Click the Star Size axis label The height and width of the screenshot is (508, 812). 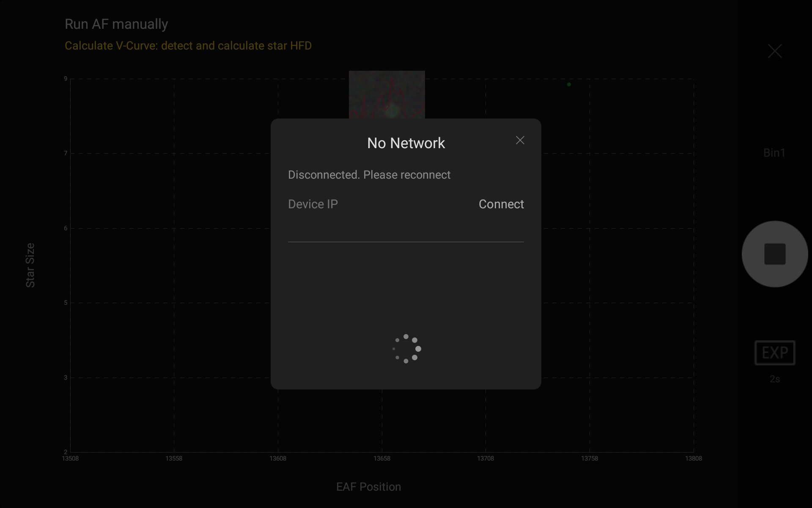click(30, 265)
